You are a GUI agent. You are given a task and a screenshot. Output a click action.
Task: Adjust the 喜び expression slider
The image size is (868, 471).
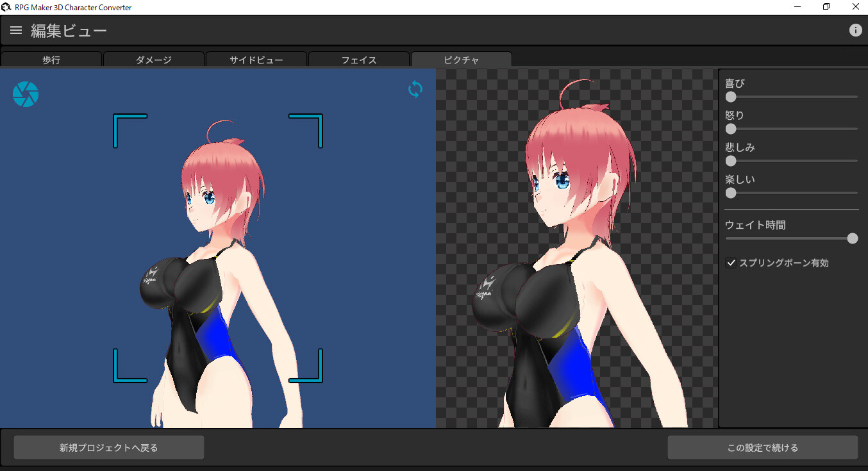coord(731,97)
